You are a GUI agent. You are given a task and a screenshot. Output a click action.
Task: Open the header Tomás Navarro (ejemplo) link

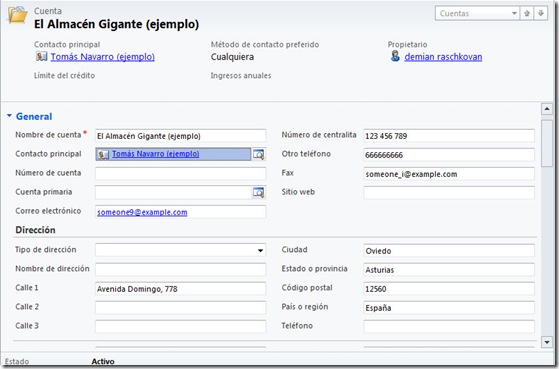(103, 57)
